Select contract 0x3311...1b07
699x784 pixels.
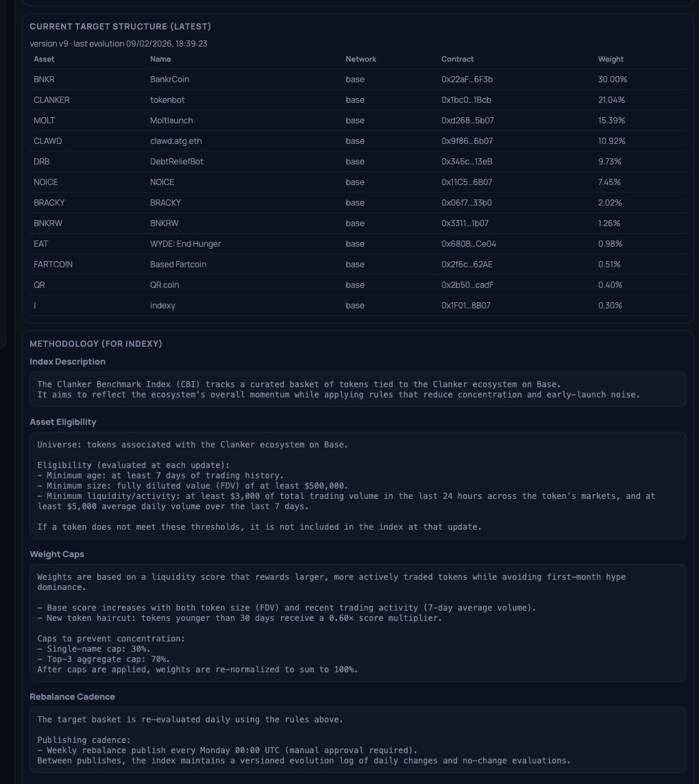point(465,223)
